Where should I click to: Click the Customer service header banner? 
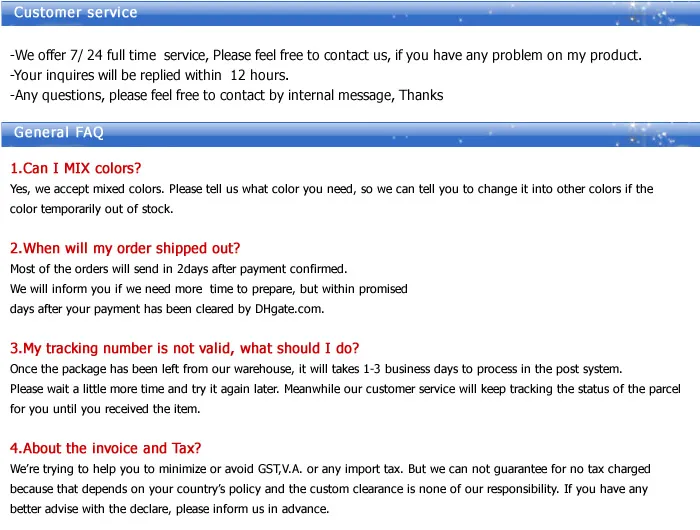(x=350, y=13)
